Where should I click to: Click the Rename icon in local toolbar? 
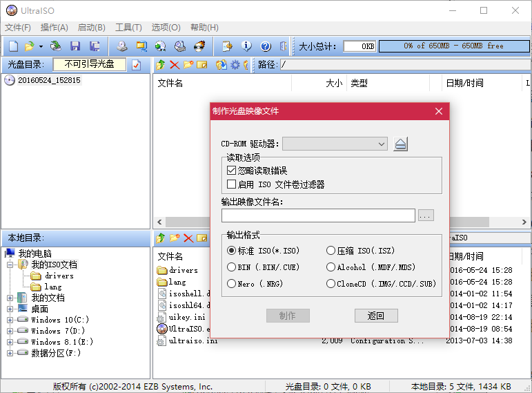pos(202,238)
